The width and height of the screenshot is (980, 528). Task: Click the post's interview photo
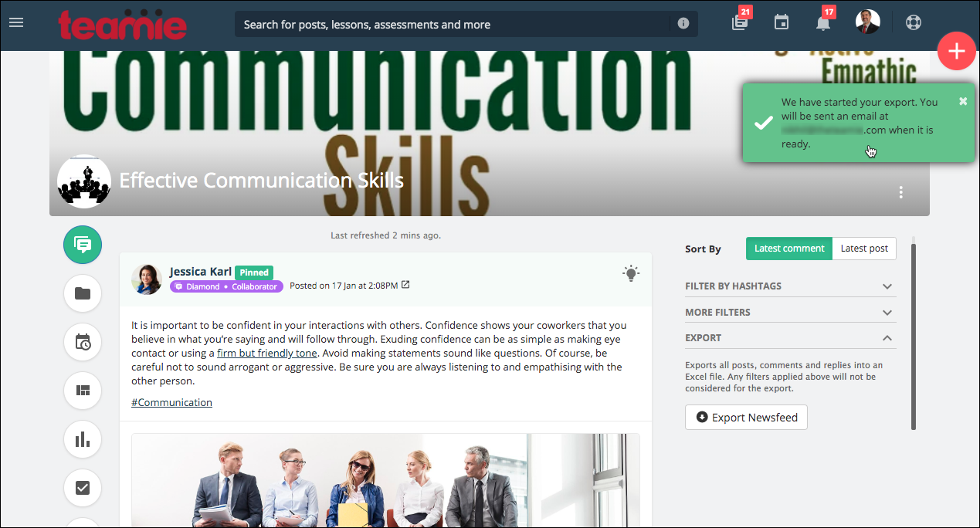[385, 480]
